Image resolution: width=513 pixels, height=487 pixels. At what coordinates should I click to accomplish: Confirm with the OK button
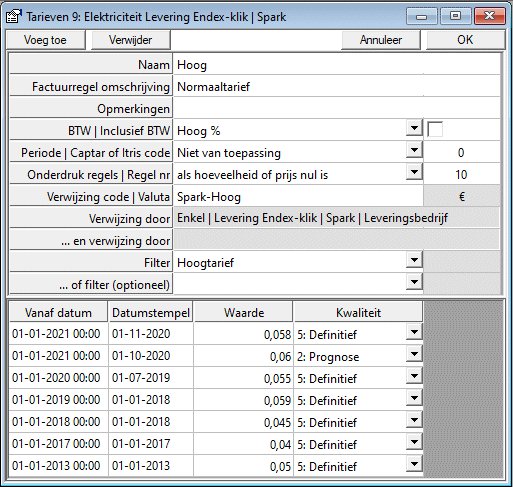point(465,40)
